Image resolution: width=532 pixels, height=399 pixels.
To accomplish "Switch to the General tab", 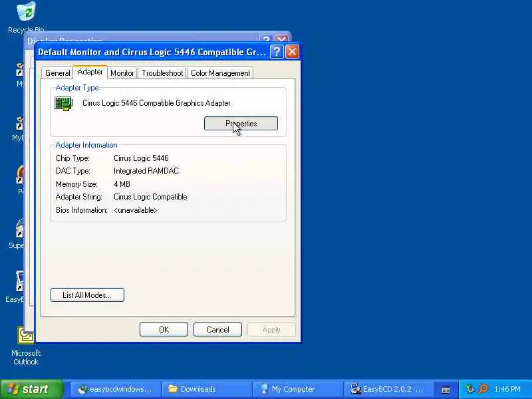I will (x=57, y=73).
